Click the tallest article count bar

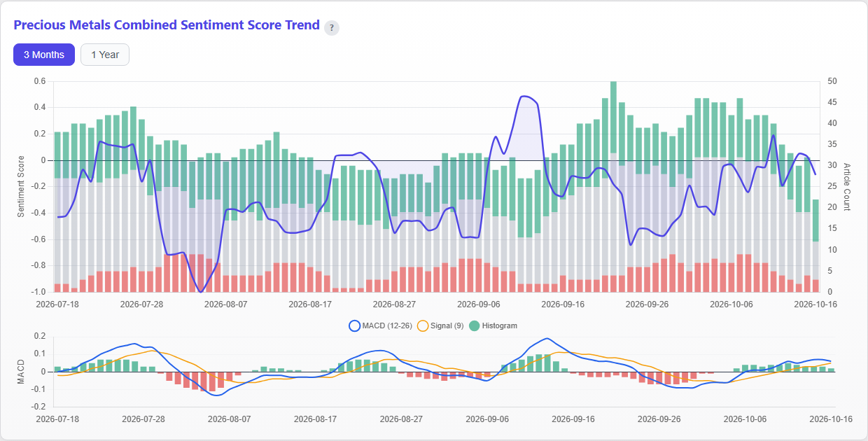click(613, 186)
